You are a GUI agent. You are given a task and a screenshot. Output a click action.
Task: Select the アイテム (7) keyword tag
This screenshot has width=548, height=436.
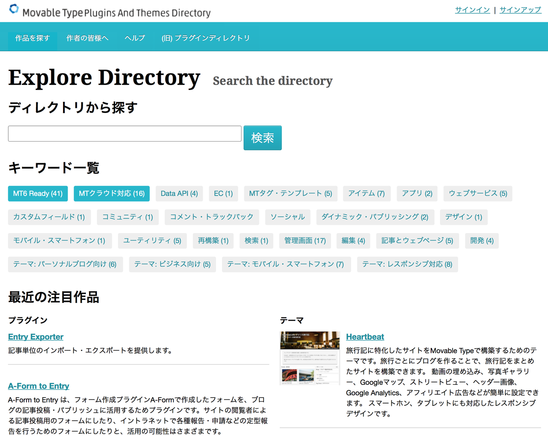pos(366,194)
